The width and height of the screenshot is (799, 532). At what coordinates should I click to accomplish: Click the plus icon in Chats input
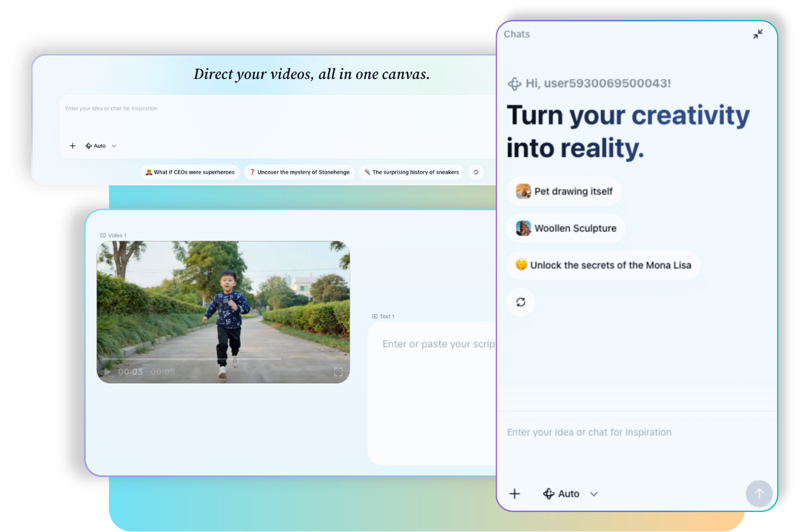click(514, 494)
